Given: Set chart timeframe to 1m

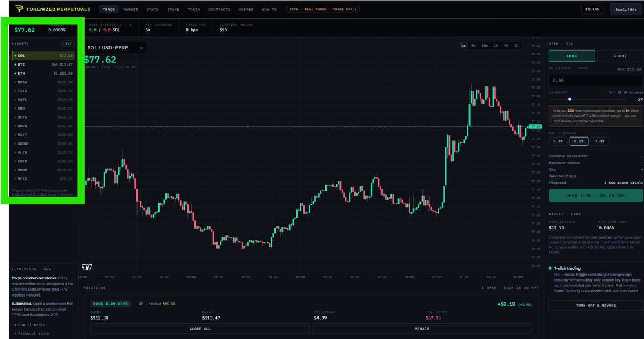Looking at the screenshot, I should (x=464, y=46).
